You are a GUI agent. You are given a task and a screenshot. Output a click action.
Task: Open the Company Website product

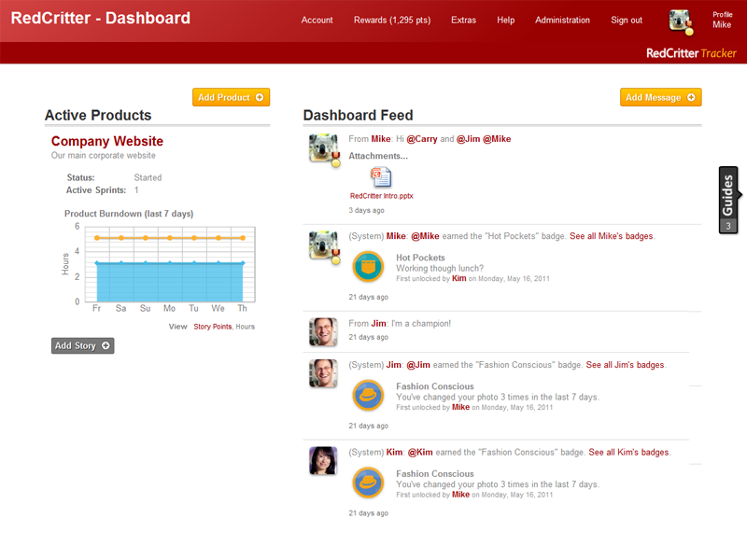tap(107, 141)
